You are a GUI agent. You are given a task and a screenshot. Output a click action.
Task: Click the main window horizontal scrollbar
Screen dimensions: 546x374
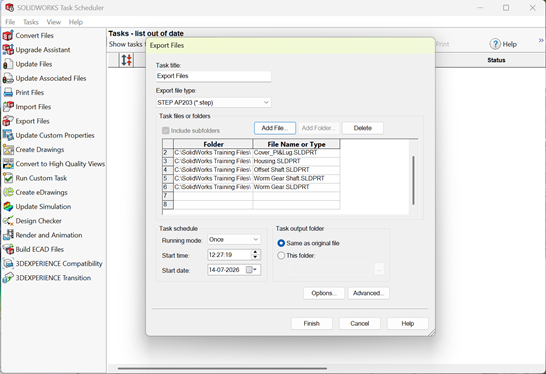pos(222,368)
